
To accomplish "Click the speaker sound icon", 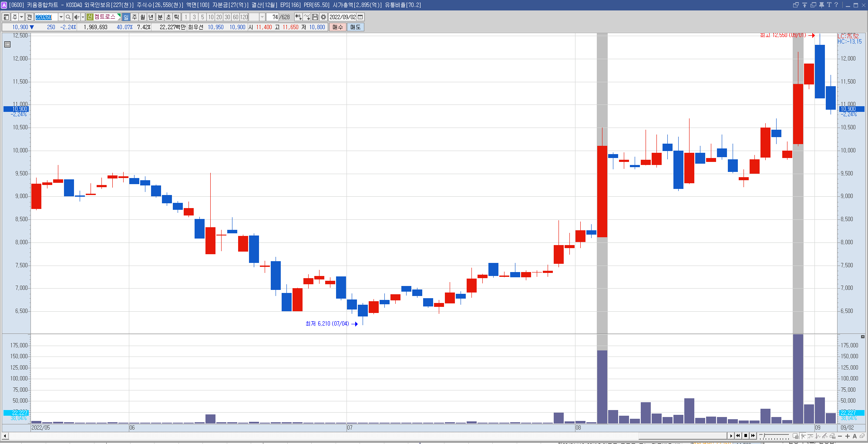I will 77,17.
